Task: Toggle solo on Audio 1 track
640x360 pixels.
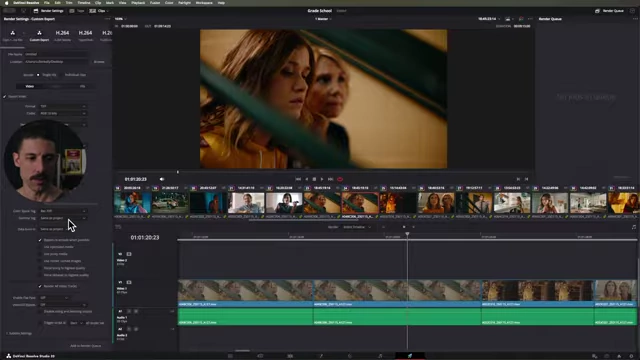Action: coord(129,311)
